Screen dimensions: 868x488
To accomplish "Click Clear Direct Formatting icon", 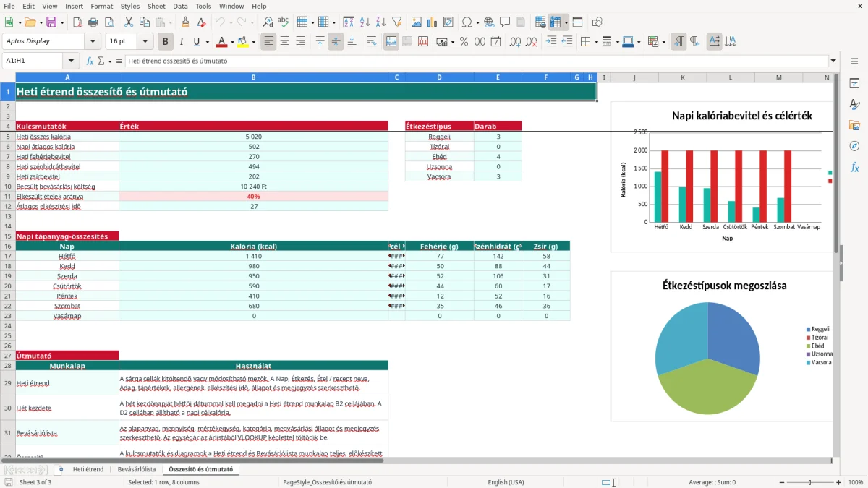I will 200,22.
